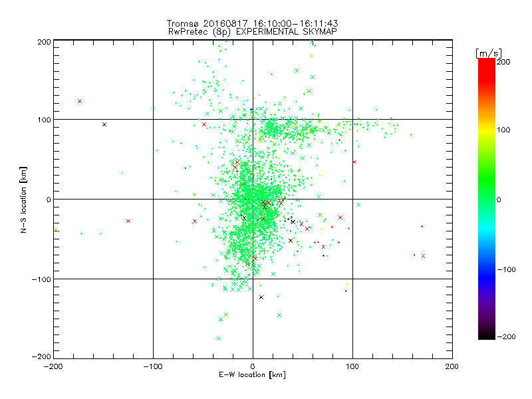532x399 pixels.
Task: Click the '100' tick label on the N-S axis
Action: pyautogui.click(x=44, y=120)
